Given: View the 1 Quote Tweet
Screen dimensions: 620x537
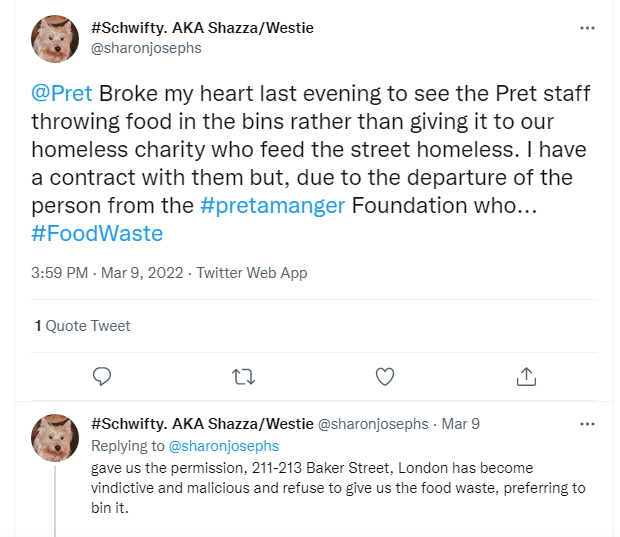Looking at the screenshot, I should click(82, 325).
